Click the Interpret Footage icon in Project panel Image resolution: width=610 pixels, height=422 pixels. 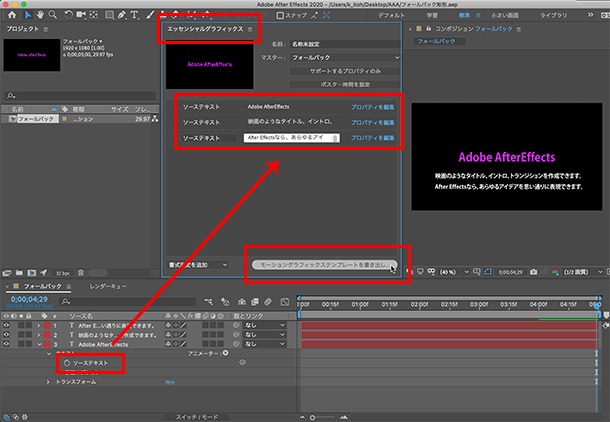click(x=7, y=273)
